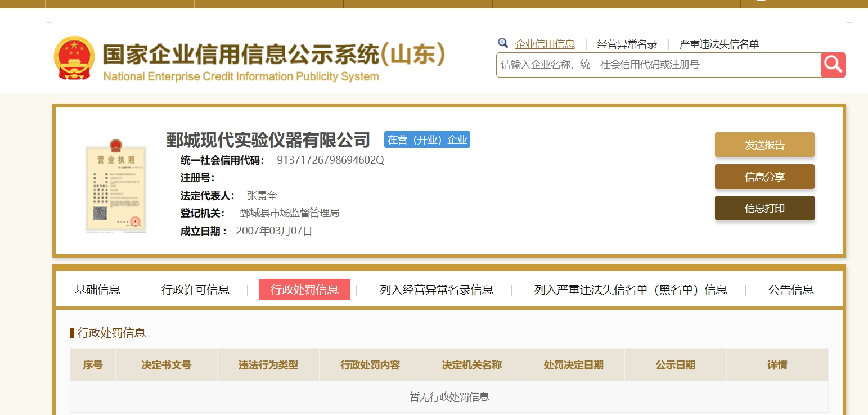Open the business license thumbnail image
The height and width of the screenshot is (415, 868).
(x=116, y=186)
